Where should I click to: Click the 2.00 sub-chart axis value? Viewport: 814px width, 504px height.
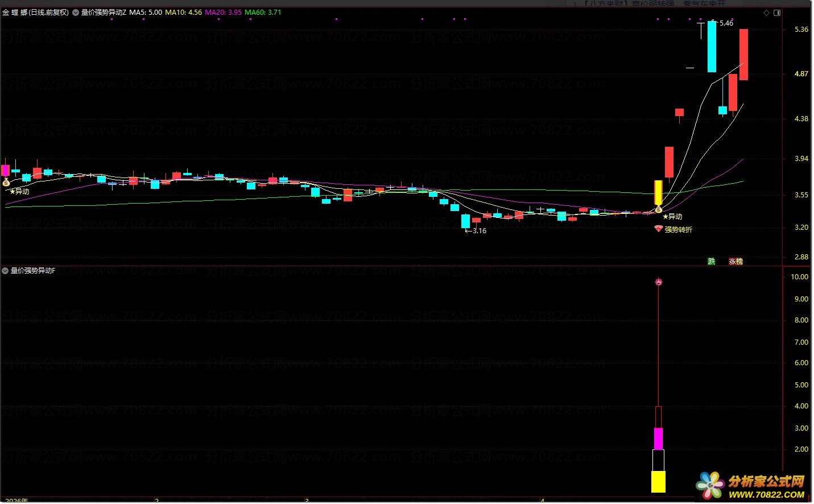801,449
